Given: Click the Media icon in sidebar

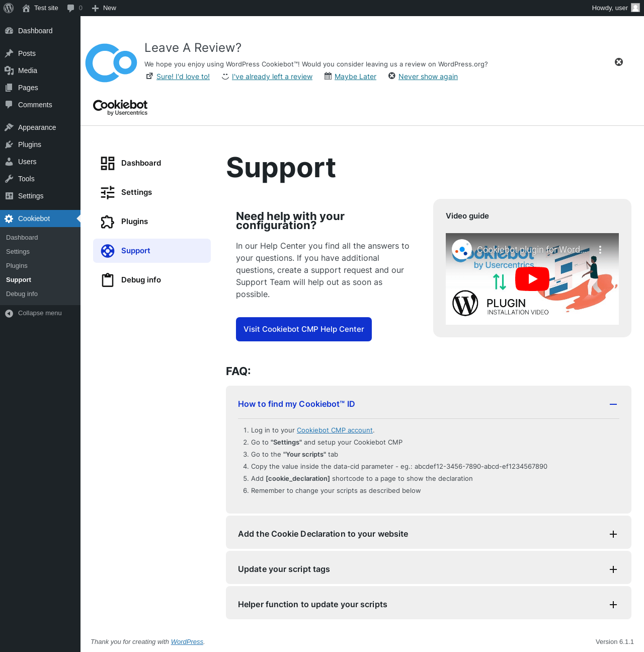Looking at the screenshot, I should click(x=9, y=70).
